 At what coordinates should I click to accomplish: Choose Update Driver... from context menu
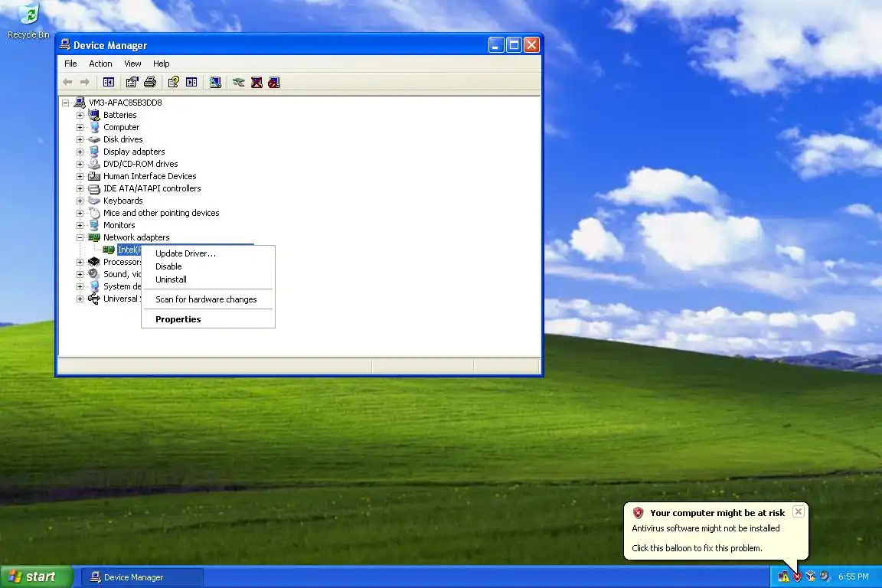click(x=208, y=253)
